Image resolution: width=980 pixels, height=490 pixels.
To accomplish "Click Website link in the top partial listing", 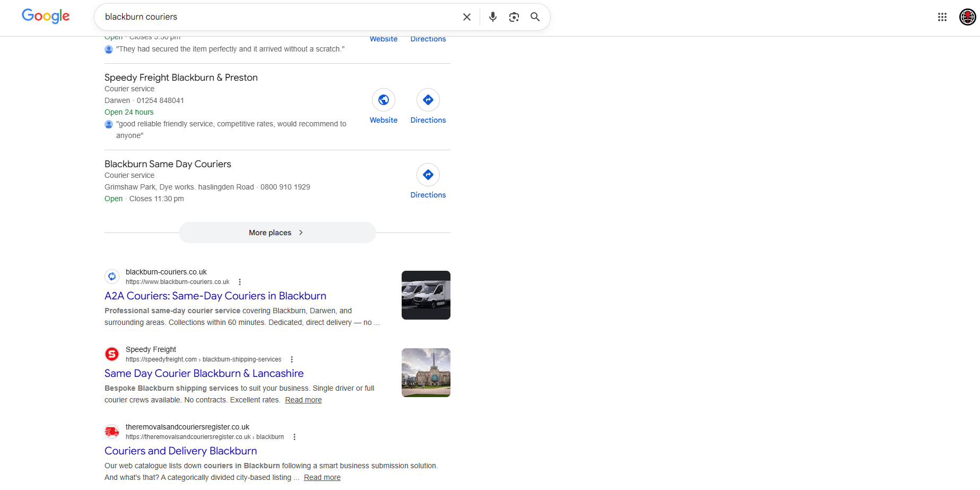I will click(384, 39).
